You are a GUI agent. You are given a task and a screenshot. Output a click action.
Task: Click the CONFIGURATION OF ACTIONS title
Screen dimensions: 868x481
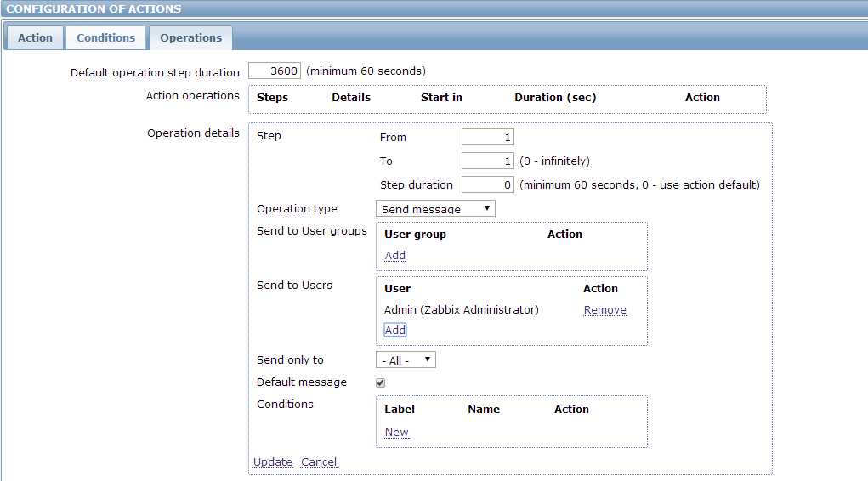tap(94, 8)
